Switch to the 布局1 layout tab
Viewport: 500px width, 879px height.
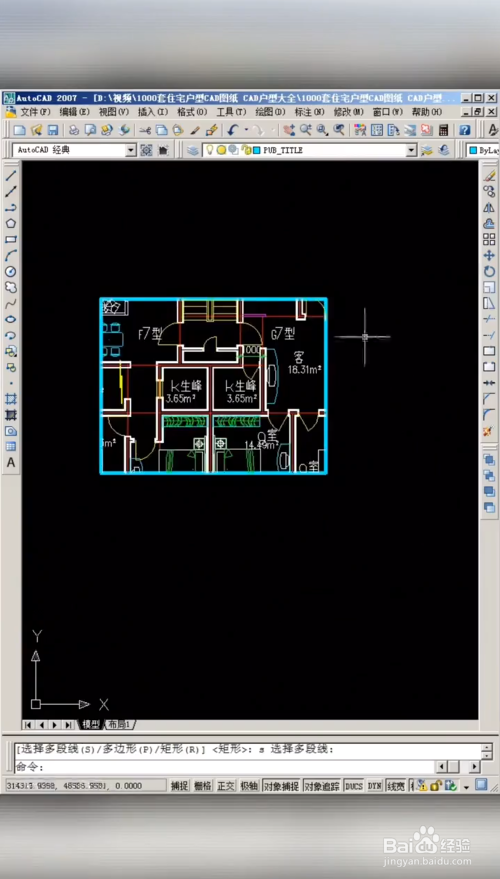[119, 724]
